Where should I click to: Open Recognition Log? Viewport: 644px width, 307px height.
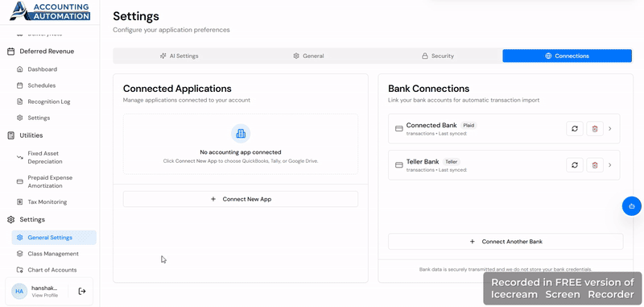[49, 102]
